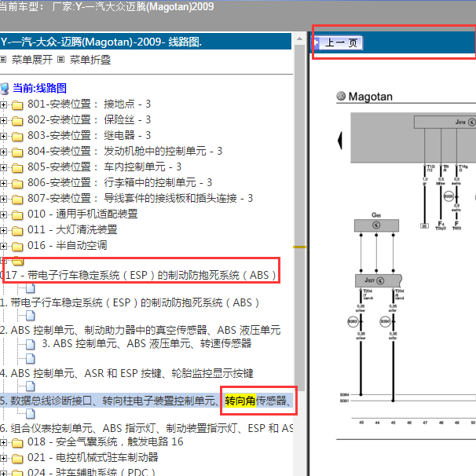
Task: Expand the 021 电控机械式驻车制动器 node
Action: point(3,458)
